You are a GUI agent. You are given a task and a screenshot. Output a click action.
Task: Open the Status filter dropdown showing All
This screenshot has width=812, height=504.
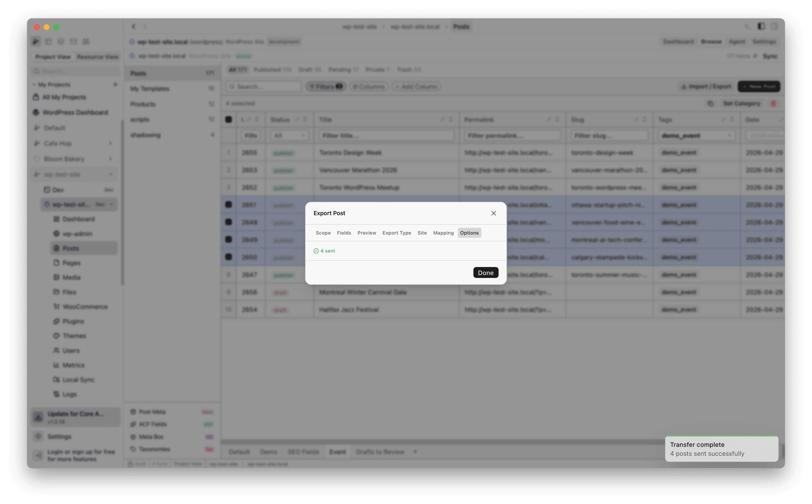click(x=289, y=136)
